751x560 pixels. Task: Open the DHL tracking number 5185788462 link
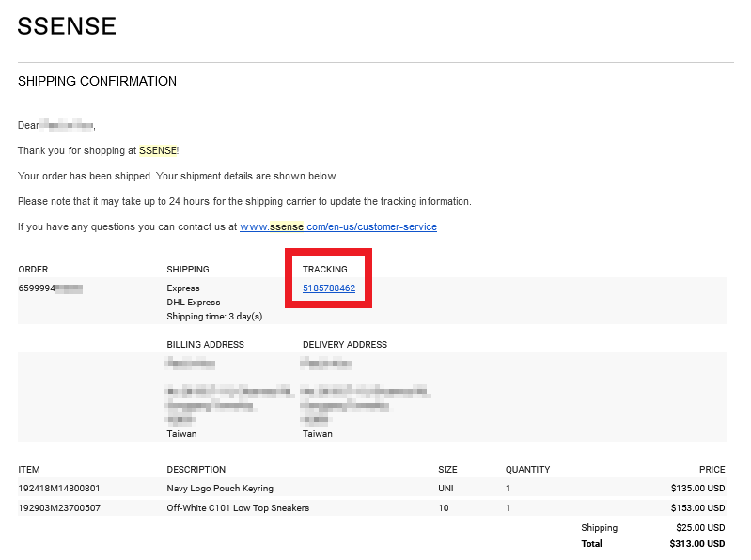click(x=329, y=288)
